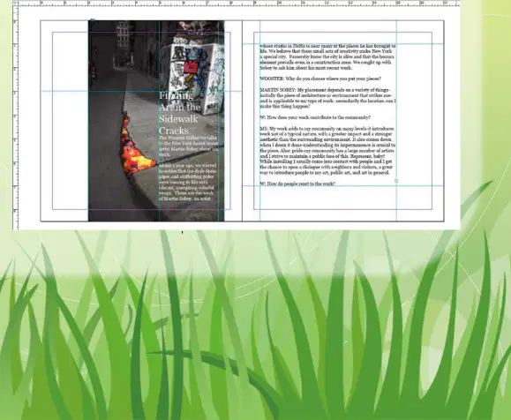The height and width of the screenshot is (420, 511).
Task: Click the vertical ruler on left
Action: (x=15, y=117)
